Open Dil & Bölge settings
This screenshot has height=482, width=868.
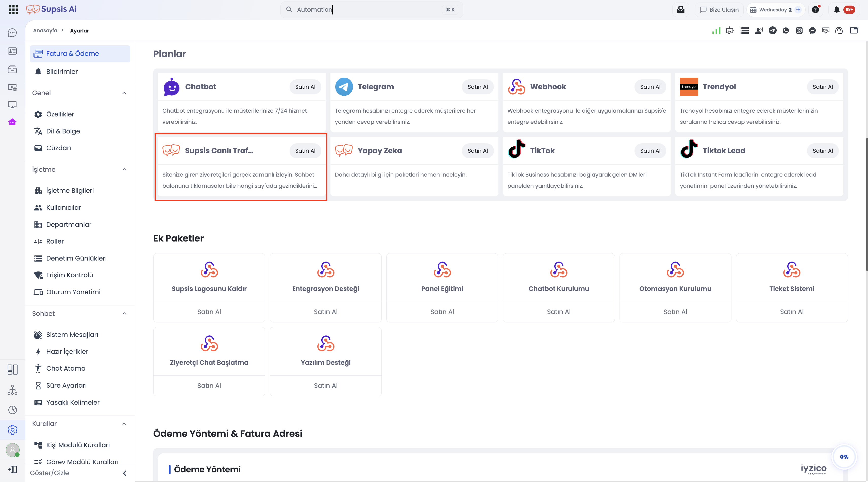click(x=80, y=131)
